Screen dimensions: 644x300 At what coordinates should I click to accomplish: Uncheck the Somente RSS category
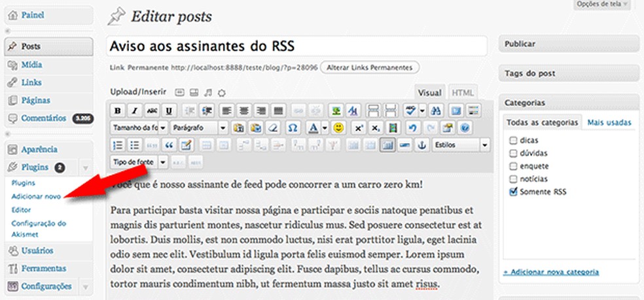[x=513, y=192]
